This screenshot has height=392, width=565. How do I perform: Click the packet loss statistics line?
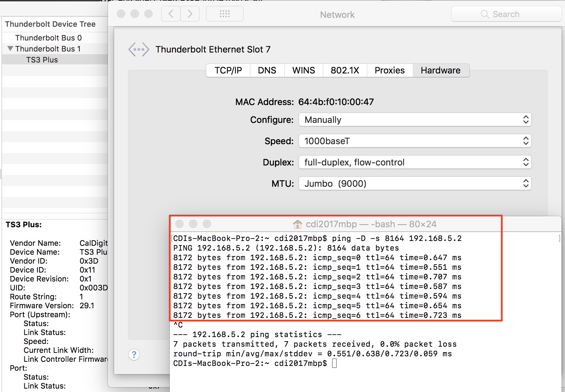(315, 344)
